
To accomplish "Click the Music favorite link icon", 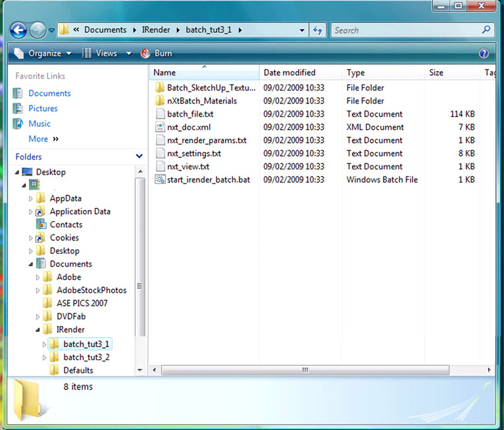I will (x=18, y=124).
